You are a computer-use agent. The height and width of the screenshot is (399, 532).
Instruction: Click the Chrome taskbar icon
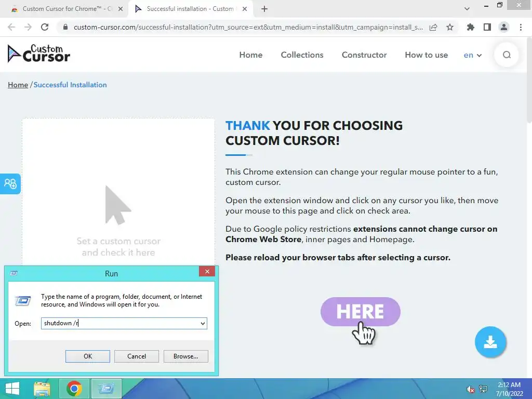point(74,389)
